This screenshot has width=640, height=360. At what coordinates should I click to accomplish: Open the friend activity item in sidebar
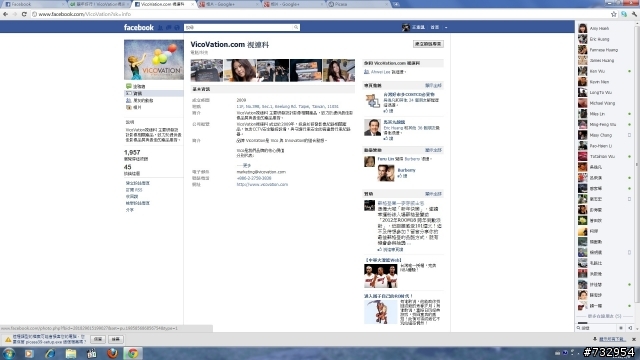140,100
